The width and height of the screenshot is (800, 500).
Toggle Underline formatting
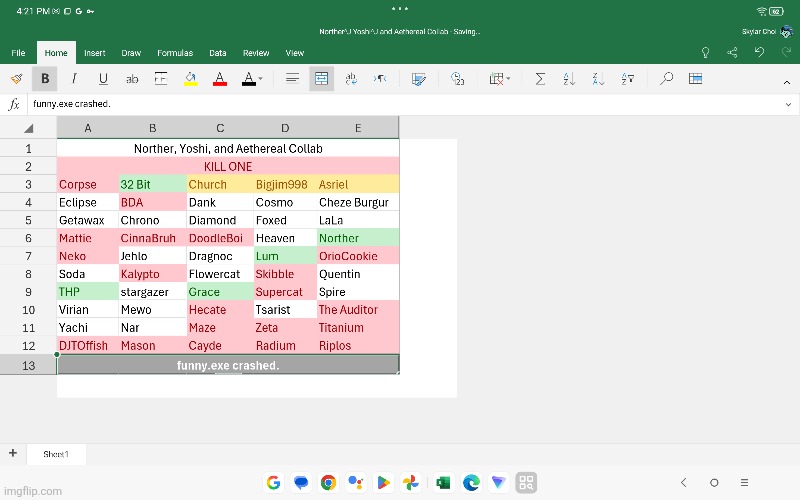(x=103, y=79)
